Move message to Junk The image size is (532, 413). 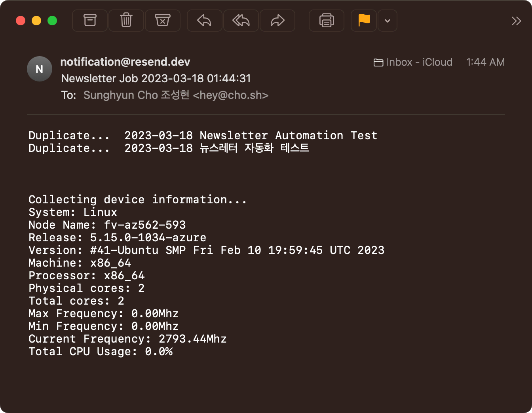162,21
